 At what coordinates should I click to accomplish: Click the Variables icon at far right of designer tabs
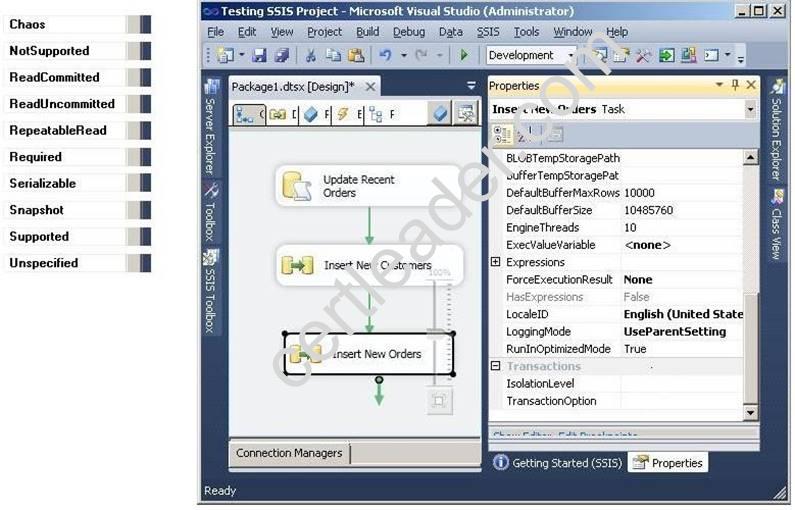pyautogui.click(x=465, y=114)
